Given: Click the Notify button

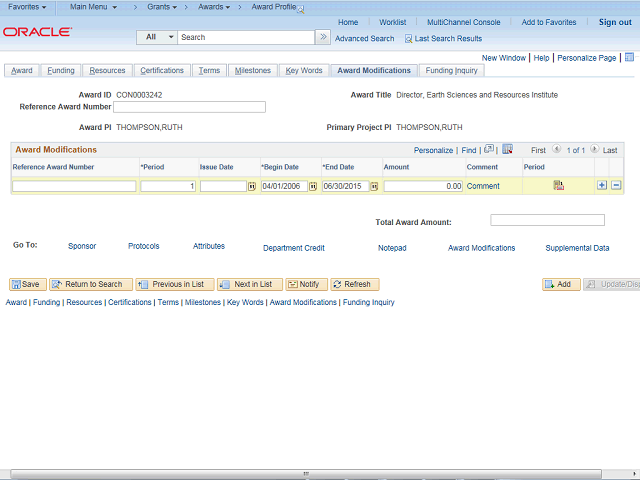Looking at the screenshot, I should click(x=307, y=284).
